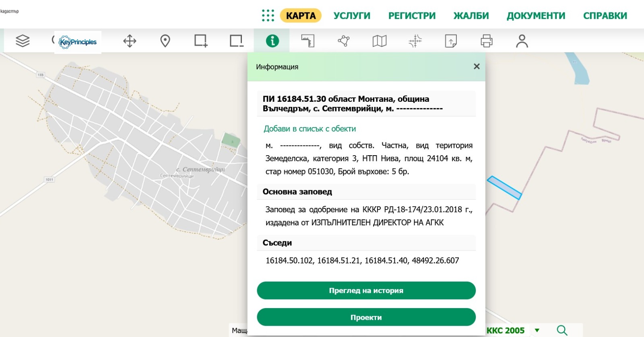Screen dimensions: 644x337
Task: Select the pan move arrows tool
Action: pyautogui.click(x=130, y=41)
